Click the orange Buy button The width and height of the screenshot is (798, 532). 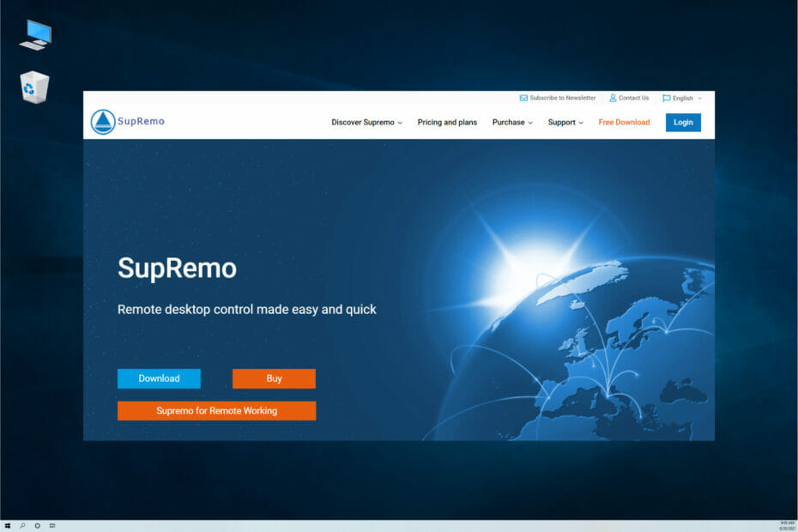(274, 378)
